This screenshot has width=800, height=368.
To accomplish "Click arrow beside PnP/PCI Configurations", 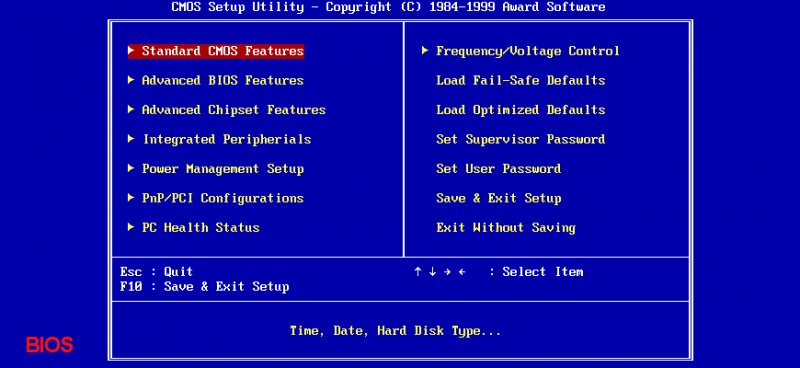I will coord(131,198).
